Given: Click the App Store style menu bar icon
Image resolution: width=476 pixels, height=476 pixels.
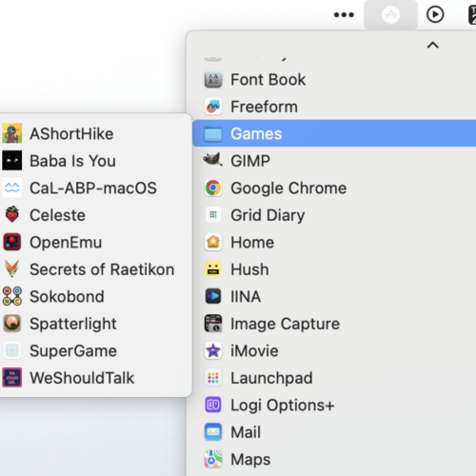Looking at the screenshot, I should [390, 14].
